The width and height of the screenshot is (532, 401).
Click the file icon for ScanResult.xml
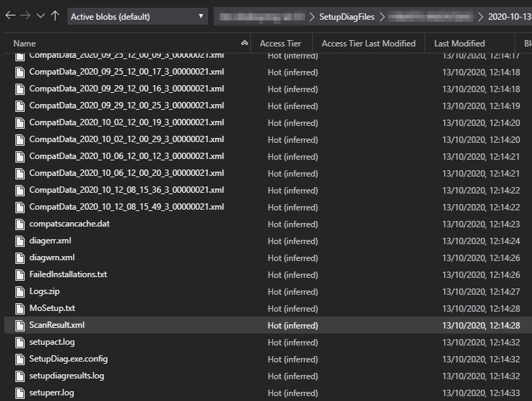click(x=20, y=325)
